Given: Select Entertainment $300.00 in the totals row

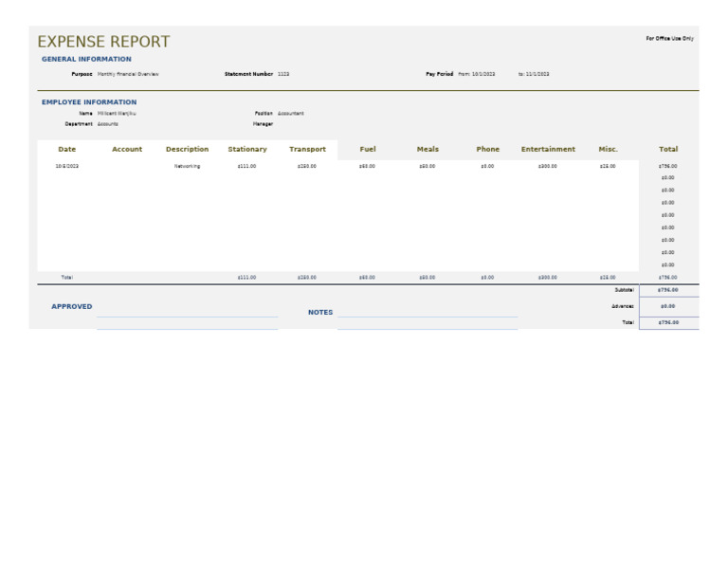Looking at the screenshot, I should (x=548, y=277).
